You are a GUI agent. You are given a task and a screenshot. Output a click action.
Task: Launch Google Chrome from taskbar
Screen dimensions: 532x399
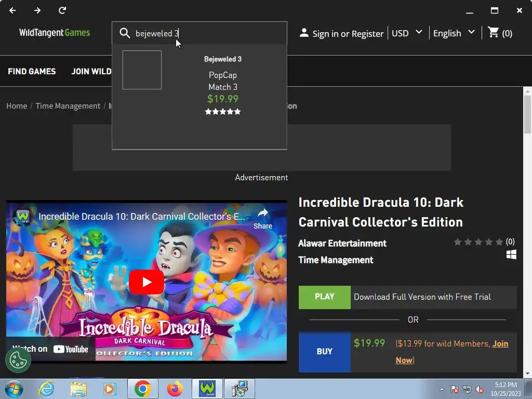[142, 389]
